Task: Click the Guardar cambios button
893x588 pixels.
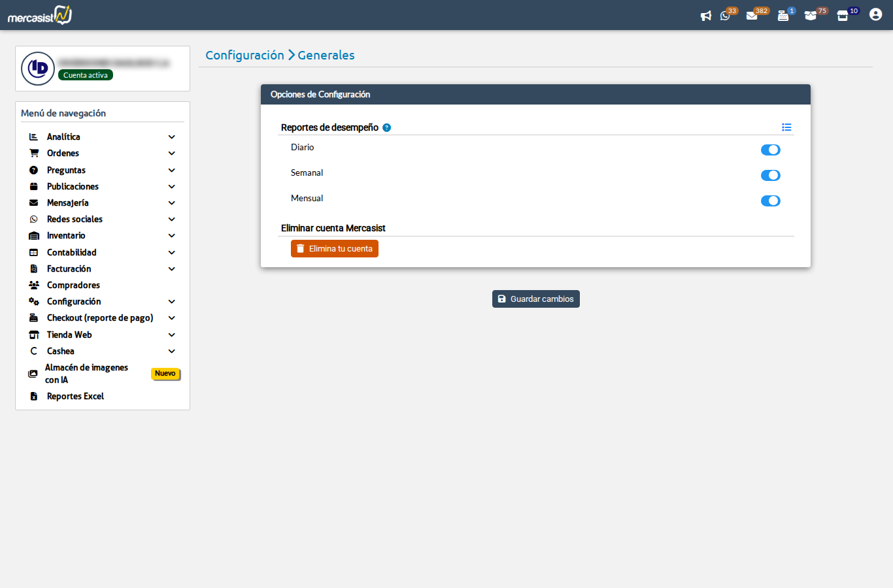Action: (535, 299)
